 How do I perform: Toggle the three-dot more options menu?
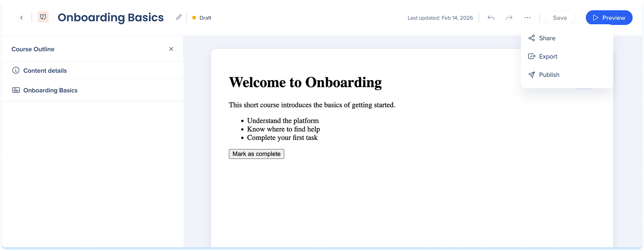pyautogui.click(x=527, y=18)
